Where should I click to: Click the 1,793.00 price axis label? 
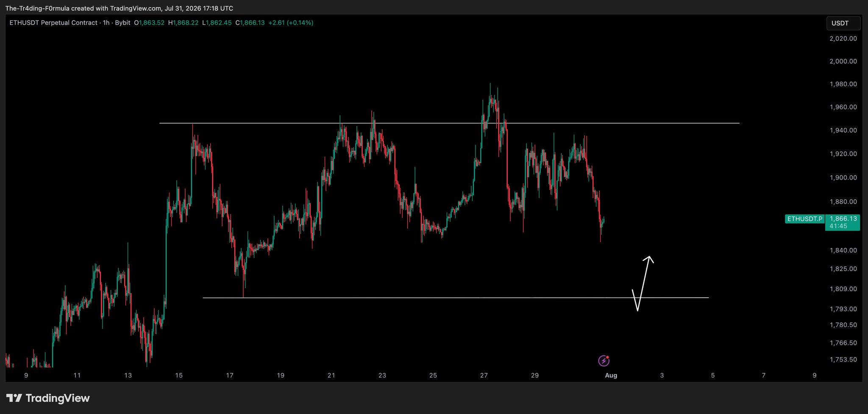click(x=843, y=309)
